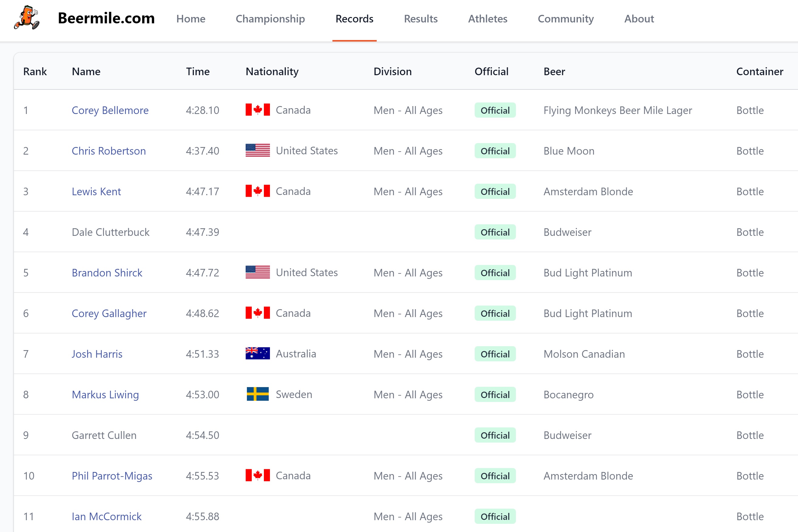Open Corey Bellemore's athlete profile
The image size is (798, 532).
tap(110, 110)
